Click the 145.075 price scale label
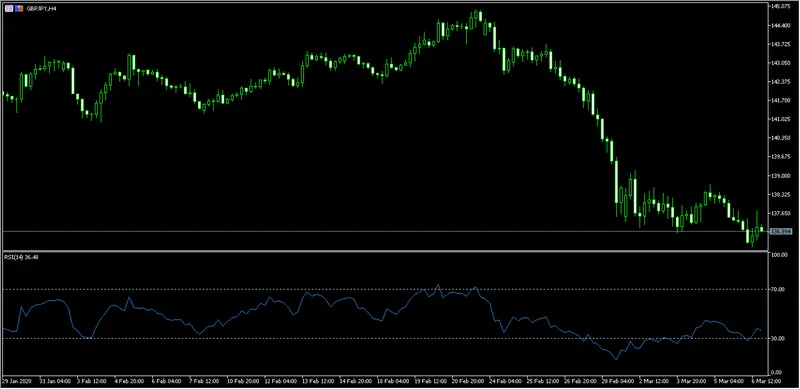This screenshot has width=800, height=389. (x=782, y=7)
